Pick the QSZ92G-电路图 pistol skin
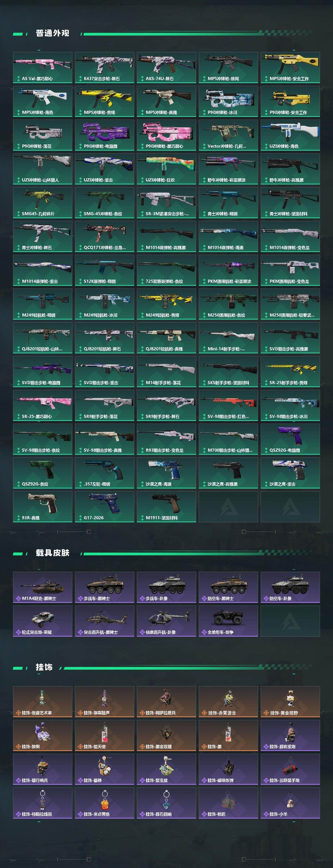333x868 pixels. point(290,439)
